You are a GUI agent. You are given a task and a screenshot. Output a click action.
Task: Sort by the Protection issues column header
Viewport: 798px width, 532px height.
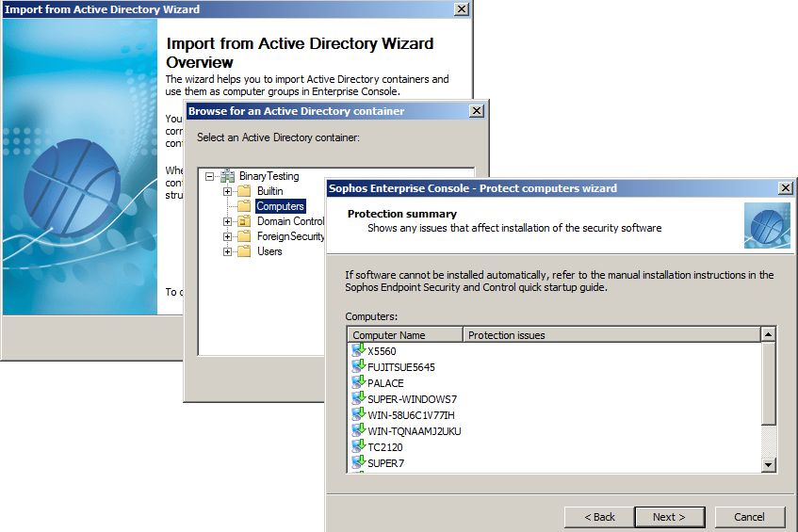click(x=611, y=334)
